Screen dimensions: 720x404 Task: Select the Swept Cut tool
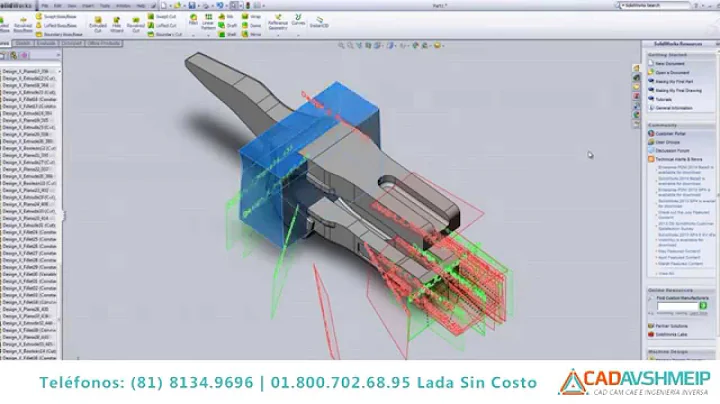click(x=162, y=17)
